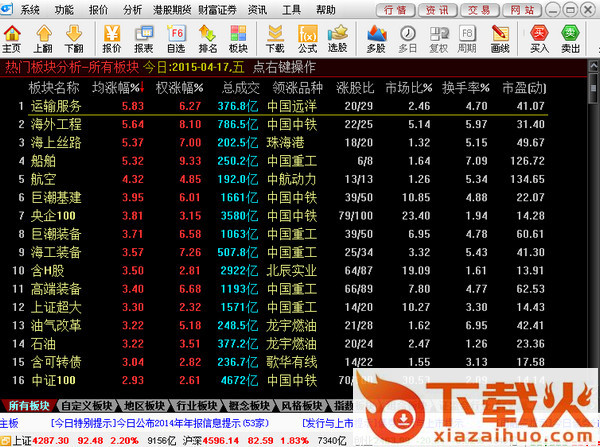
Task: Open the 报表 report icon
Action: point(144,39)
